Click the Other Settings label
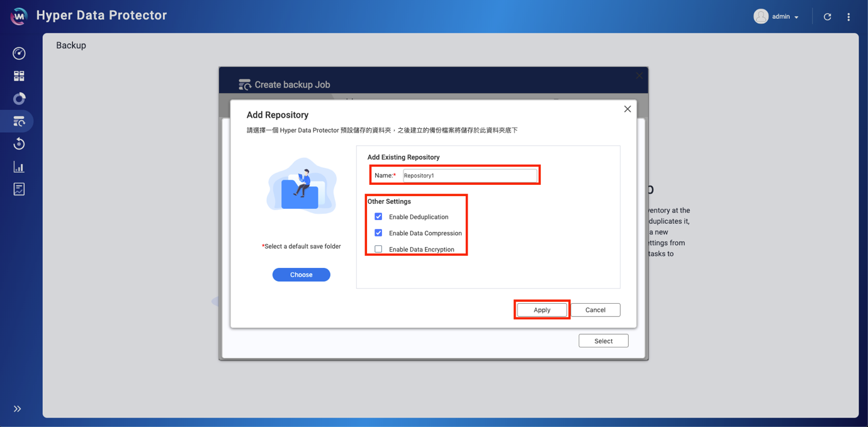 389,202
